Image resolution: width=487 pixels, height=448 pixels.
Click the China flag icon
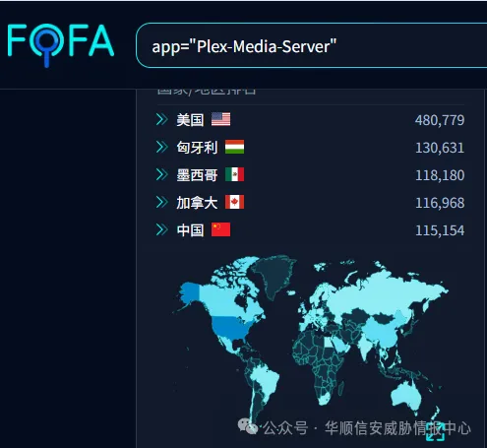220,229
